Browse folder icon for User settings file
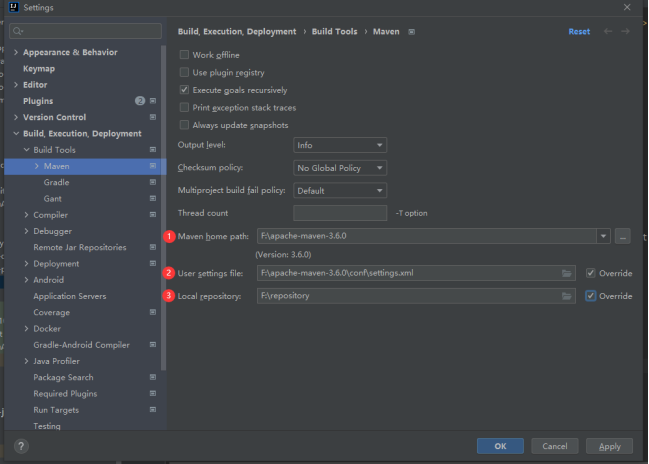This screenshot has width=649, height=464. point(567,272)
